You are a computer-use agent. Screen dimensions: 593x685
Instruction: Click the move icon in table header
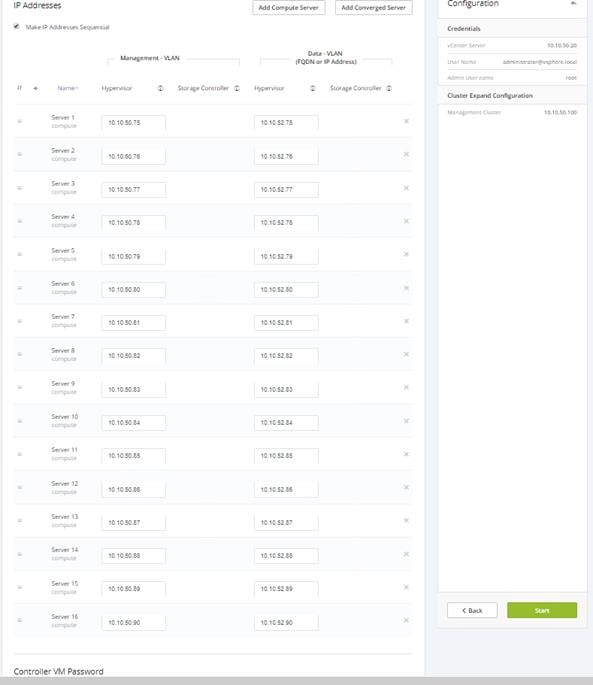35,88
